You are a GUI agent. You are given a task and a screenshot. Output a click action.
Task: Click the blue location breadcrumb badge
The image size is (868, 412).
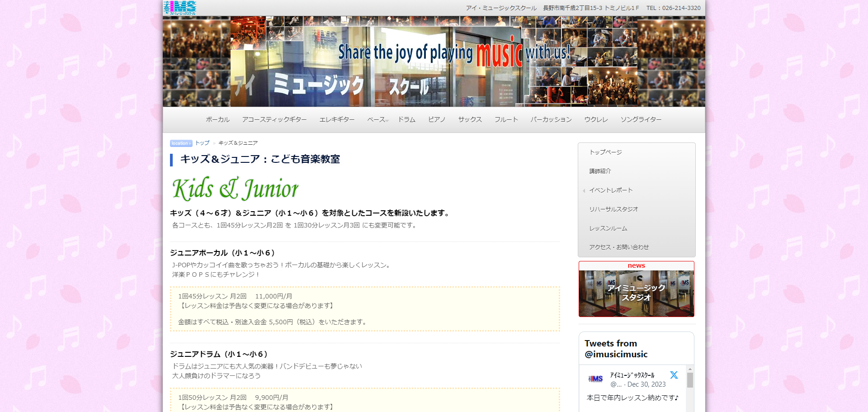pyautogui.click(x=181, y=143)
